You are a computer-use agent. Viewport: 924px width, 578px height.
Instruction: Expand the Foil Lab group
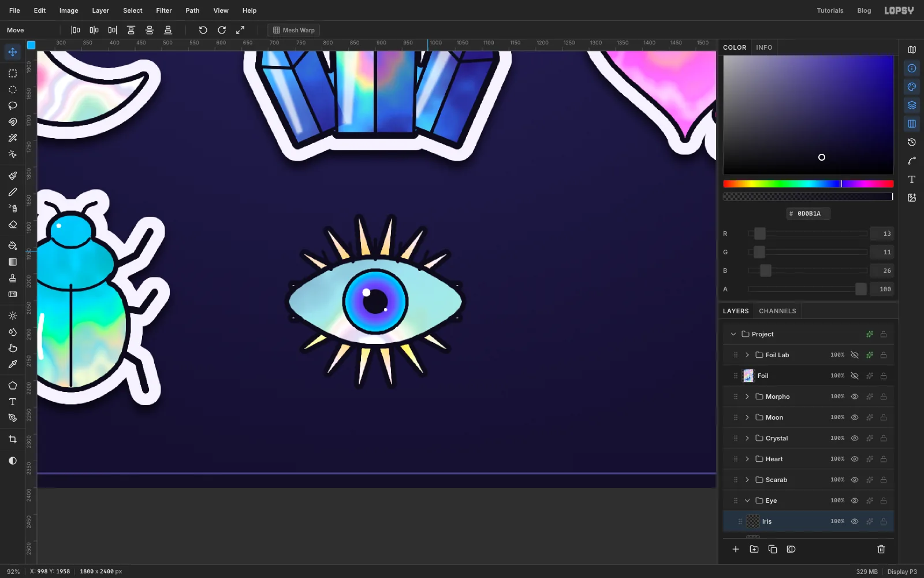747,355
